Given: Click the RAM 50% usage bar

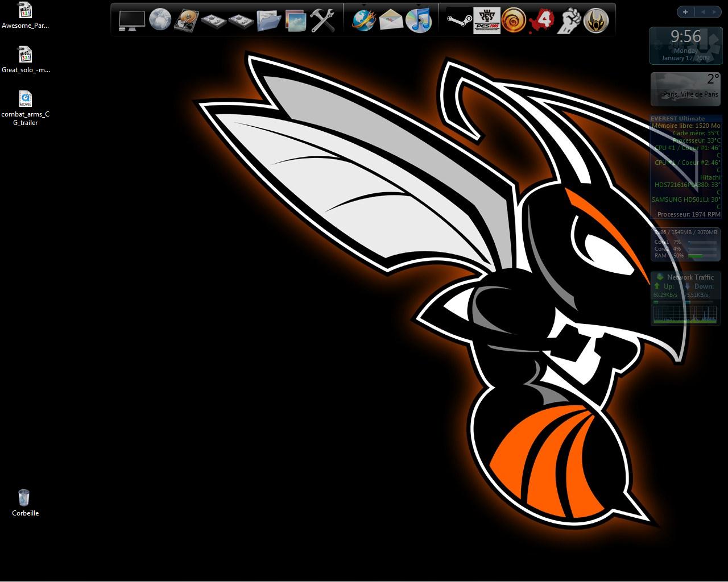Looking at the screenshot, I should click(702, 256).
